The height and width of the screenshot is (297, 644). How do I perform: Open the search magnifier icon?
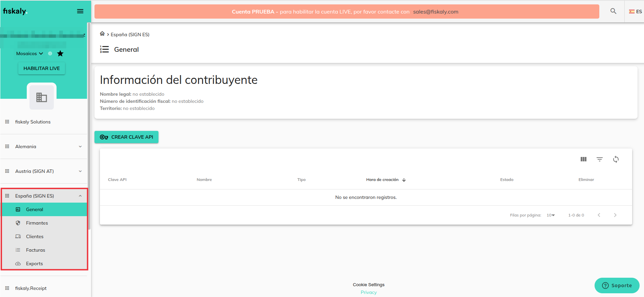click(x=613, y=11)
